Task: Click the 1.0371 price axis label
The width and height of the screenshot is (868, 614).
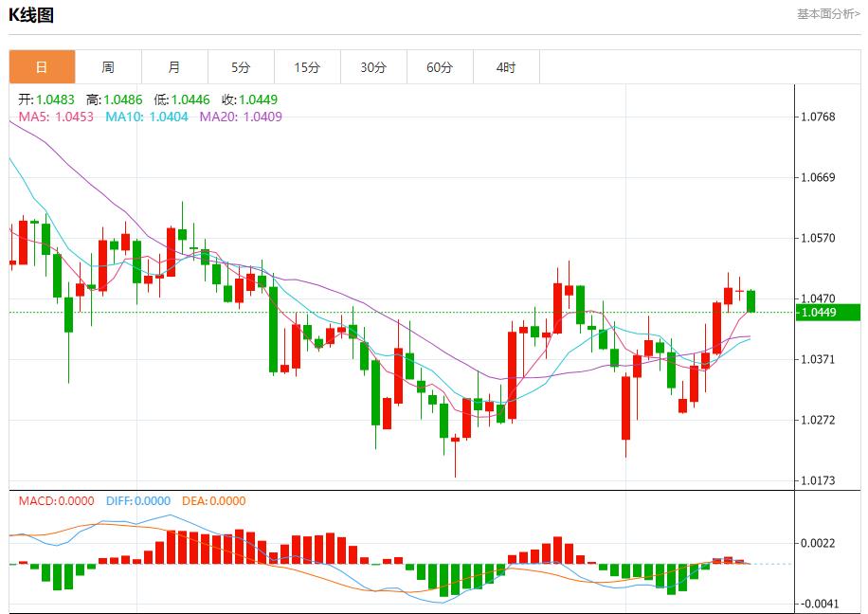Action: 818,359
